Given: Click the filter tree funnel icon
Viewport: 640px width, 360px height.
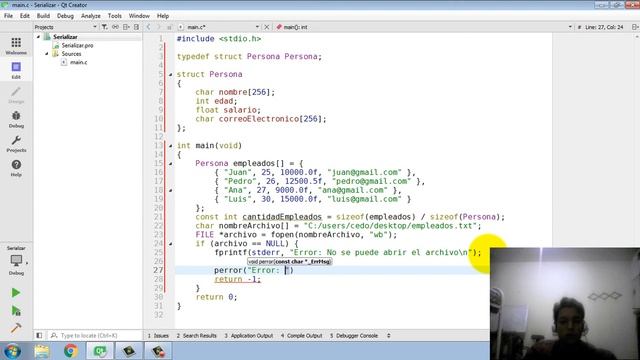Looking at the screenshot, I should point(104,27).
